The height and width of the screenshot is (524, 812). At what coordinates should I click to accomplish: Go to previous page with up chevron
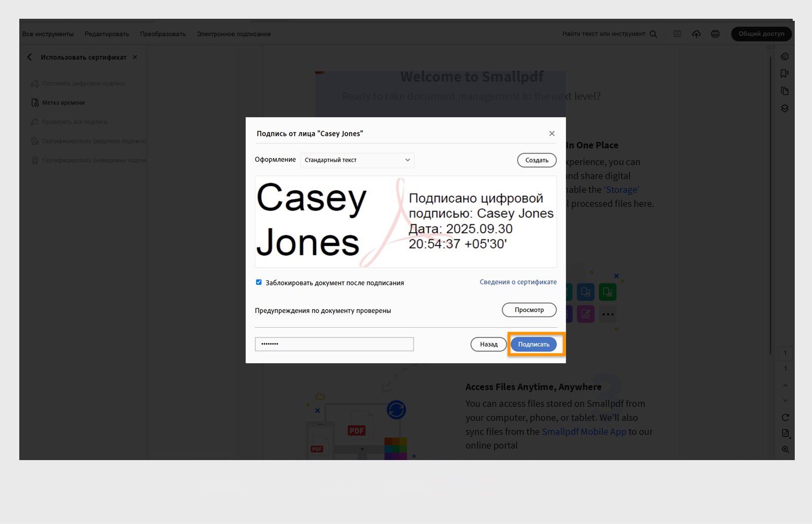click(x=785, y=386)
